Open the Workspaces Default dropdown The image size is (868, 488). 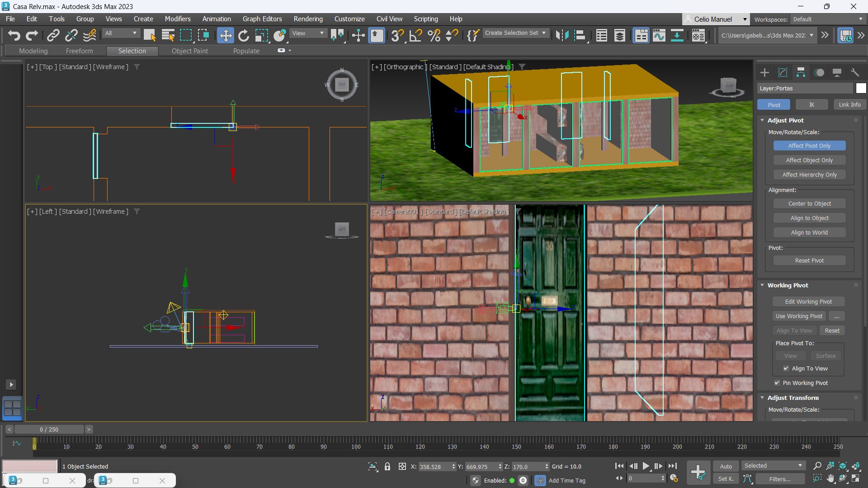click(x=828, y=19)
